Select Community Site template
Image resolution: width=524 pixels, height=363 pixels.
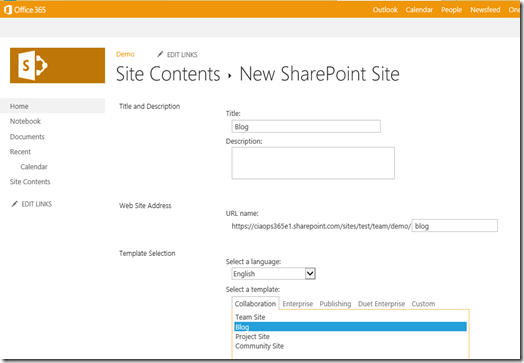click(x=259, y=346)
